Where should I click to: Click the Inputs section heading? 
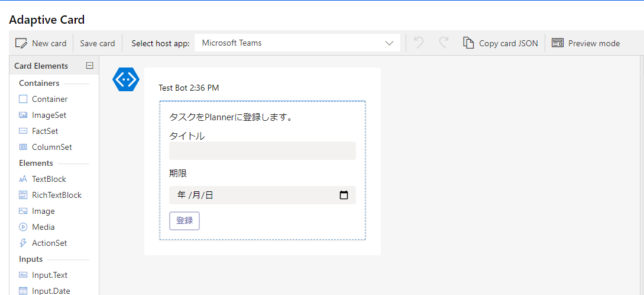[31, 259]
